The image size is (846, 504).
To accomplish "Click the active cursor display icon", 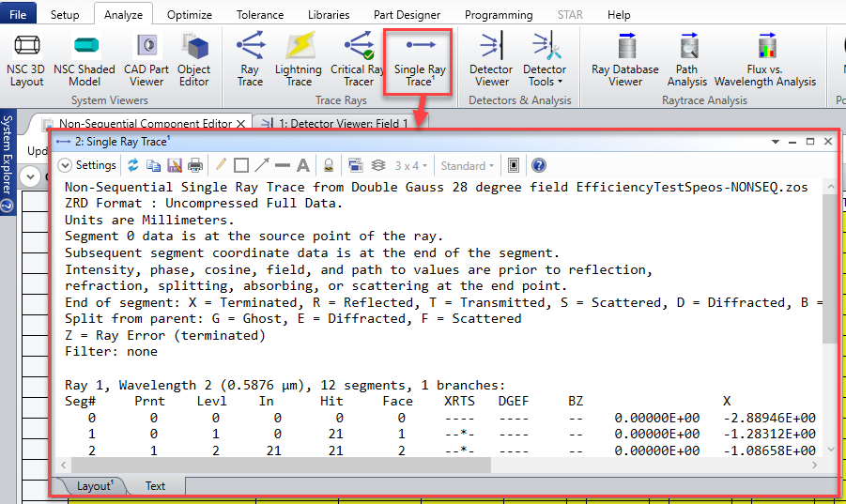I will pos(514,165).
